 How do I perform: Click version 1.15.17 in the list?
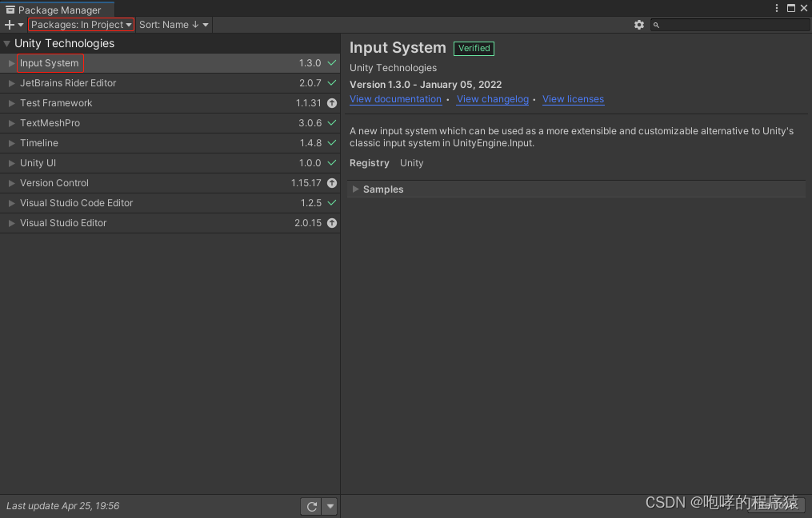tap(306, 183)
